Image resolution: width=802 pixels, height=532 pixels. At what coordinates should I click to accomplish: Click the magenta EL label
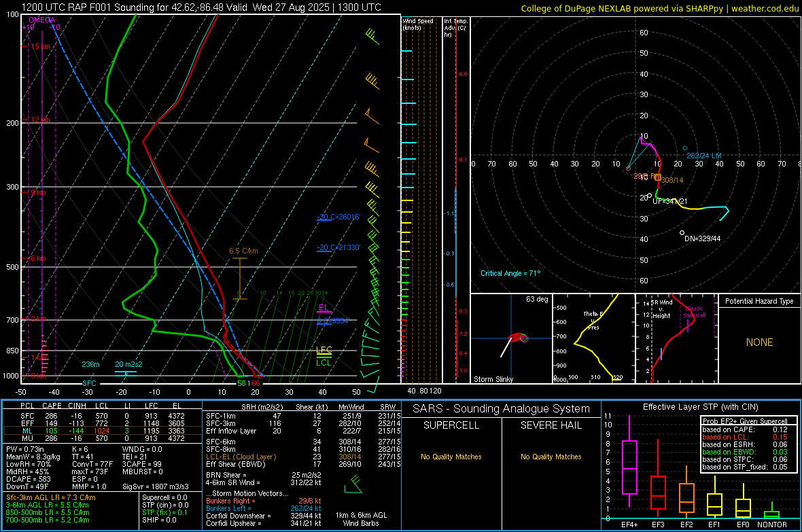(324, 307)
